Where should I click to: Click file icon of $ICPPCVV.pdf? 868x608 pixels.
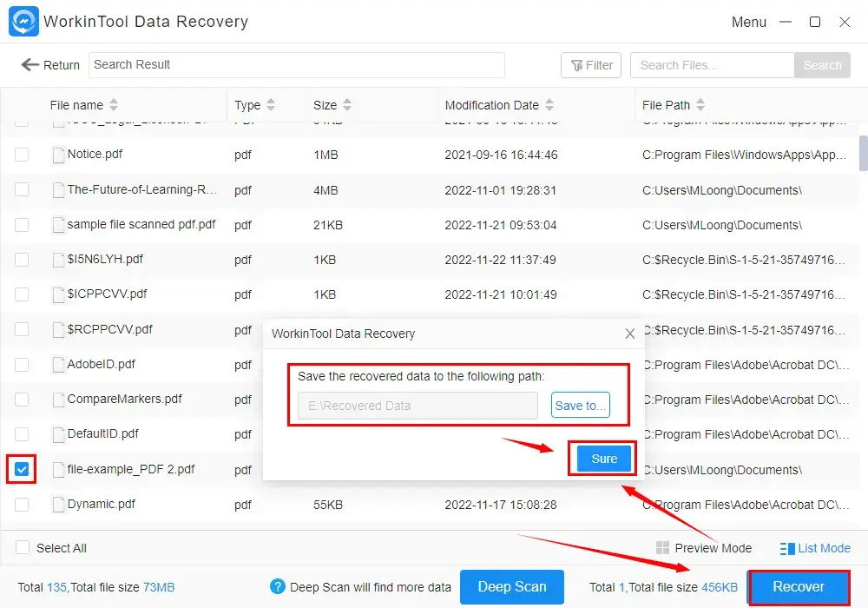pos(58,294)
